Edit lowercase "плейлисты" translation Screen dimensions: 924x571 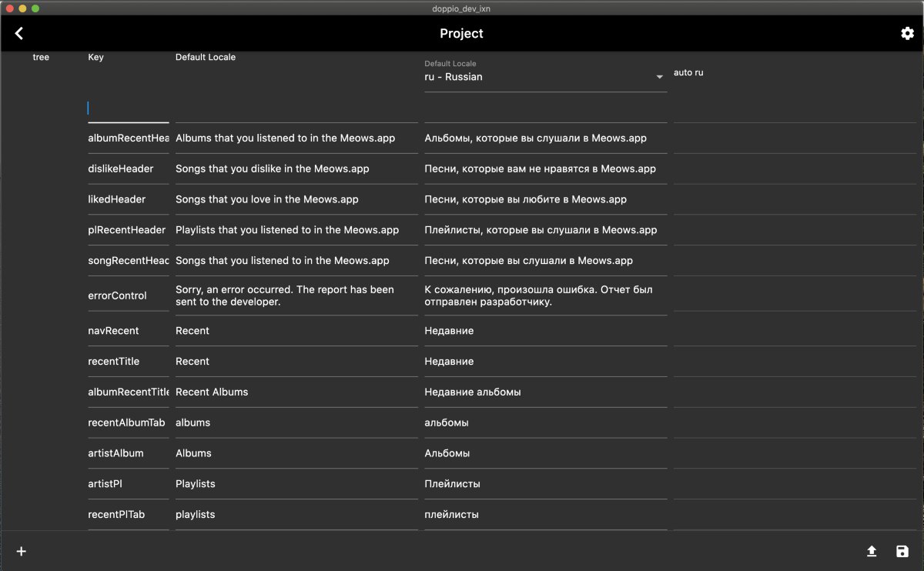pyautogui.click(x=546, y=515)
